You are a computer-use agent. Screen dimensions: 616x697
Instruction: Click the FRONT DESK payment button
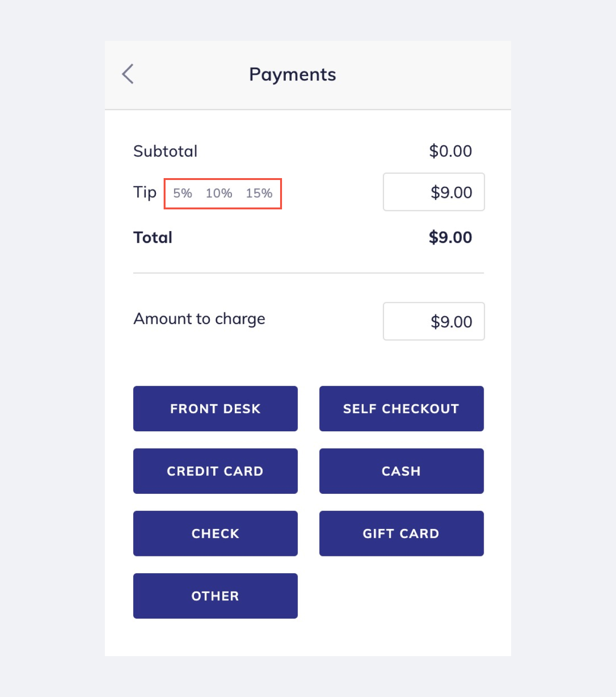(215, 408)
